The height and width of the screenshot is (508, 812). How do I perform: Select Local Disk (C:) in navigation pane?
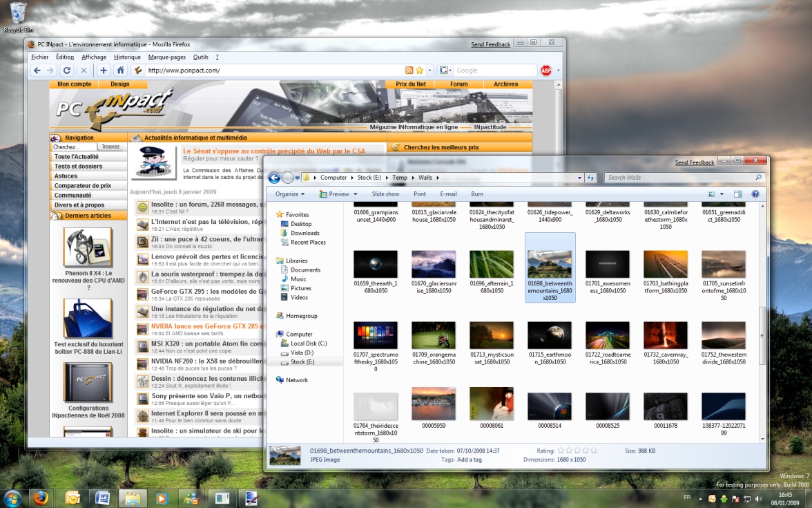(x=308, y=343)
